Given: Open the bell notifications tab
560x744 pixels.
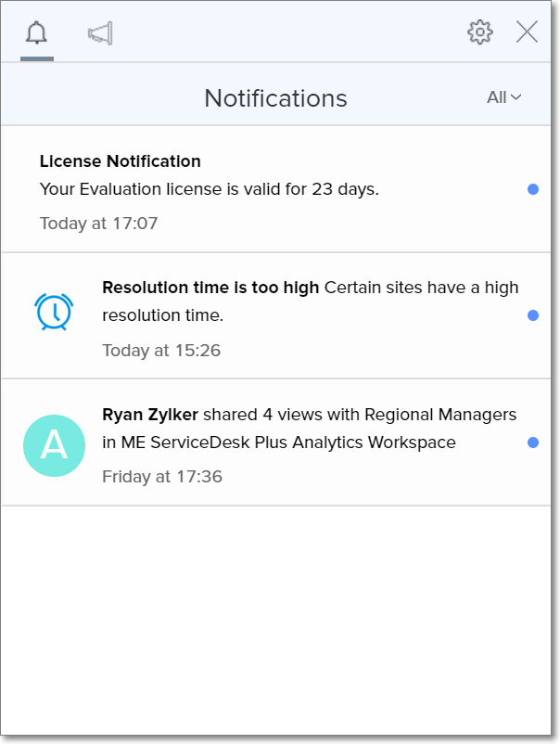Looking at the screenshot, I should pos(36,33).
